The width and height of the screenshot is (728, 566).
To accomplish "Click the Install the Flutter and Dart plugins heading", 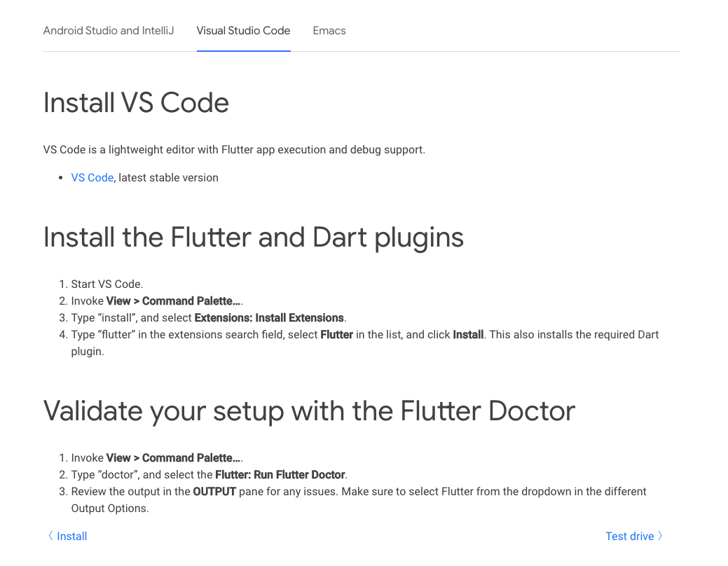I will tap(254, 237).
